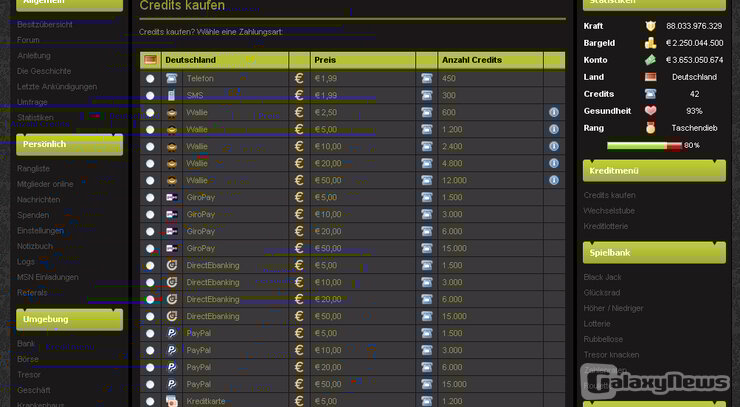Open the Rubbellose link
Screen dimensions: 740x407
click(603, 339)
